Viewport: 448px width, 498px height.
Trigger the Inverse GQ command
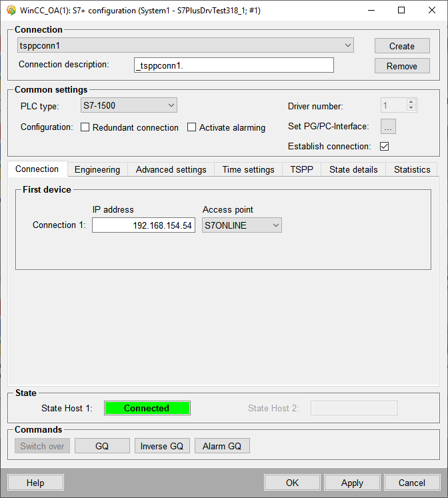(162, 446)
